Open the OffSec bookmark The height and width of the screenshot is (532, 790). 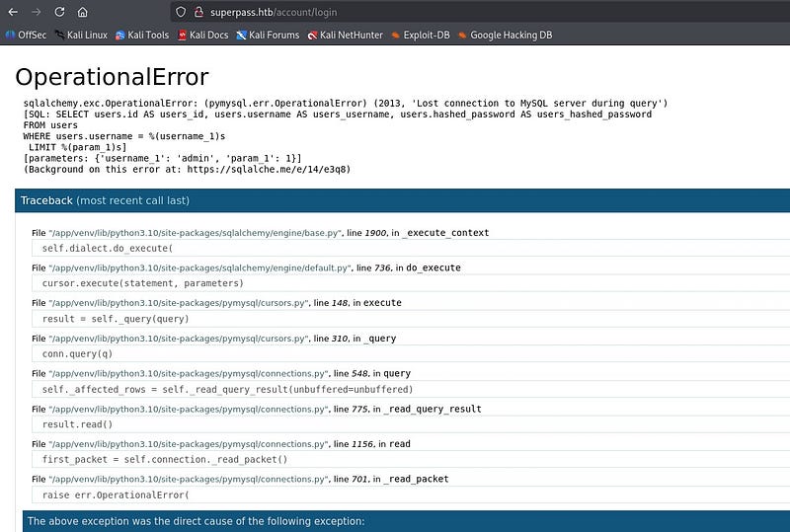coord(27,35)
